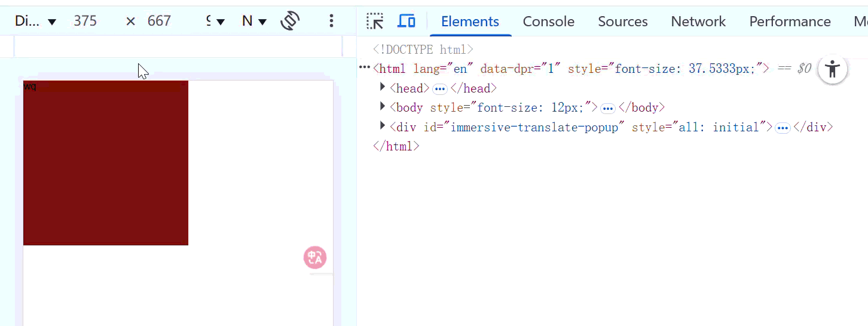Select the <!DOCTYPE html> line
This screenshot has height=326, width=868.
tap(423, 50)
